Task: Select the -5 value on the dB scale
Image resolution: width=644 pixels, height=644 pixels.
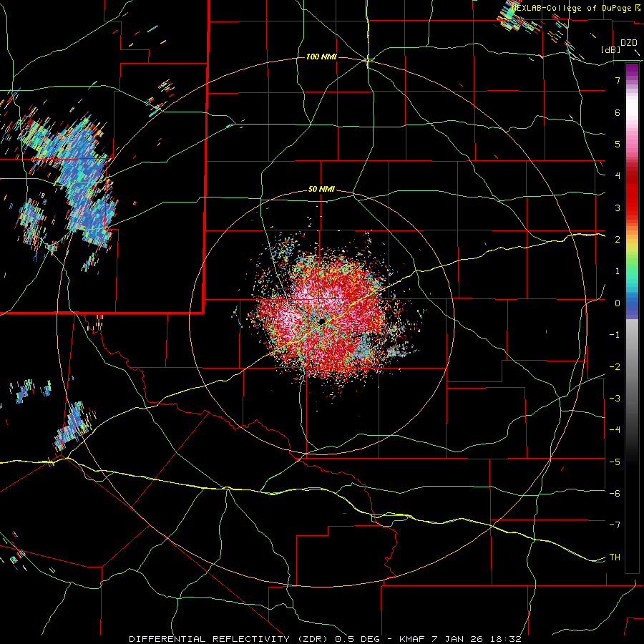Action: [615, 462]
